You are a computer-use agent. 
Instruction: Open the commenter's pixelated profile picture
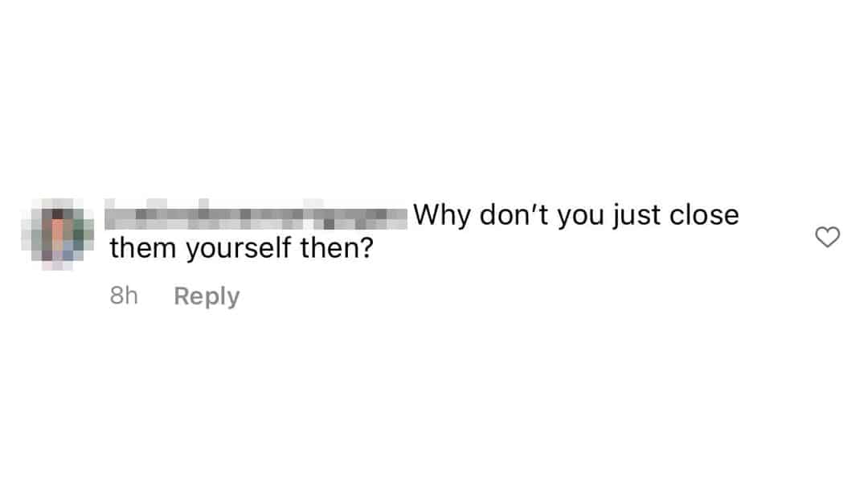pos(58,234)
